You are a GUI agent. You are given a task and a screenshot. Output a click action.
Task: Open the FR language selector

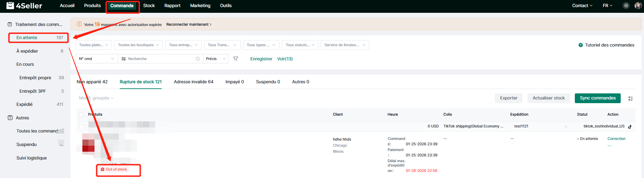pyautogui.click(x=607, y=6)
